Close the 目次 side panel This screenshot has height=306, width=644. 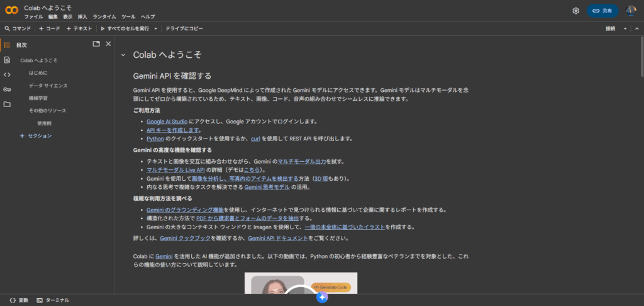[108, 44]
